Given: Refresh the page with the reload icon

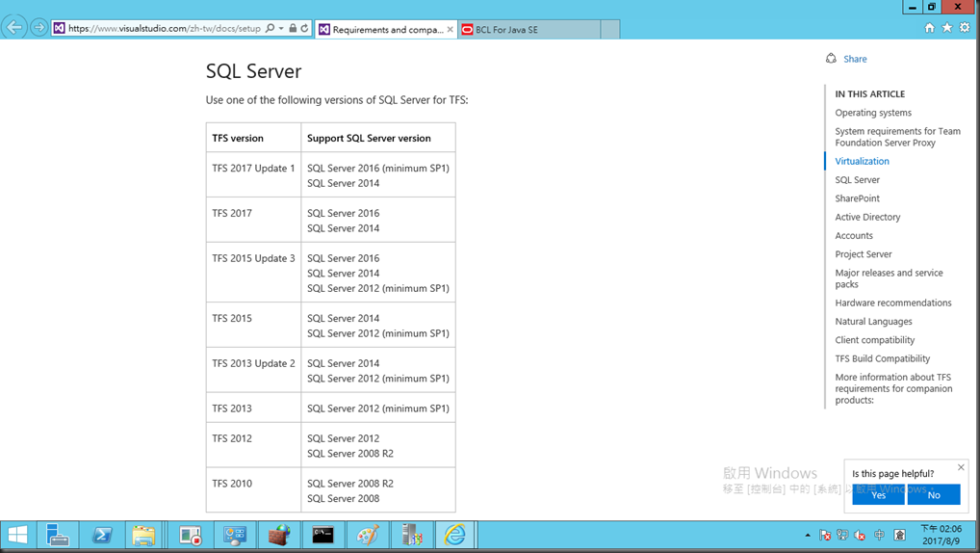Looking at the screenshot, I should point(304,28).
